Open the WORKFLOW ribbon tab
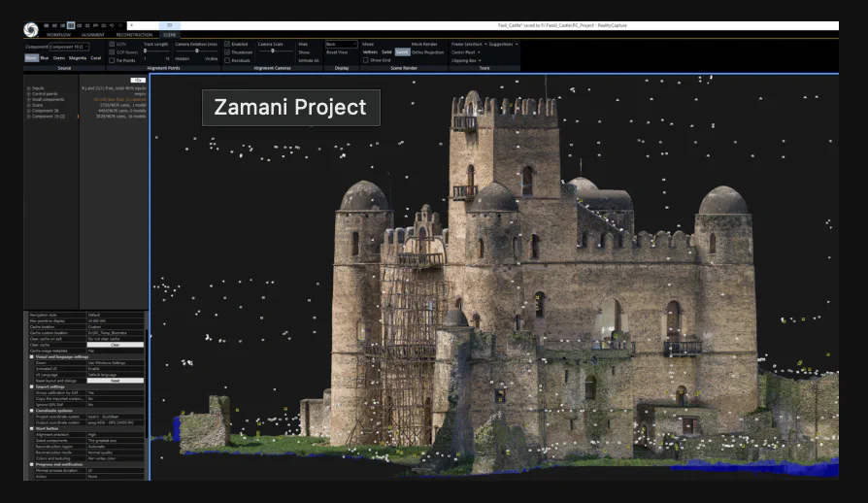The height and width of the screenshot is (503, 868). 58,34
